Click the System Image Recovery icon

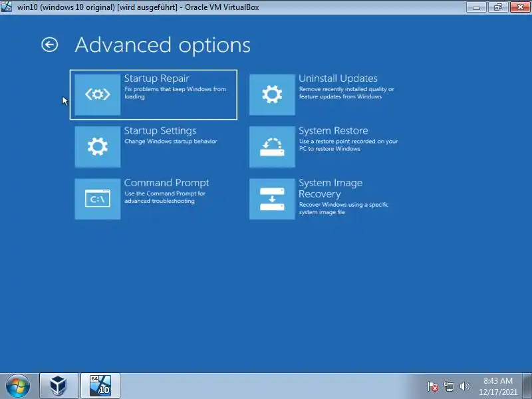coord(272,199)
